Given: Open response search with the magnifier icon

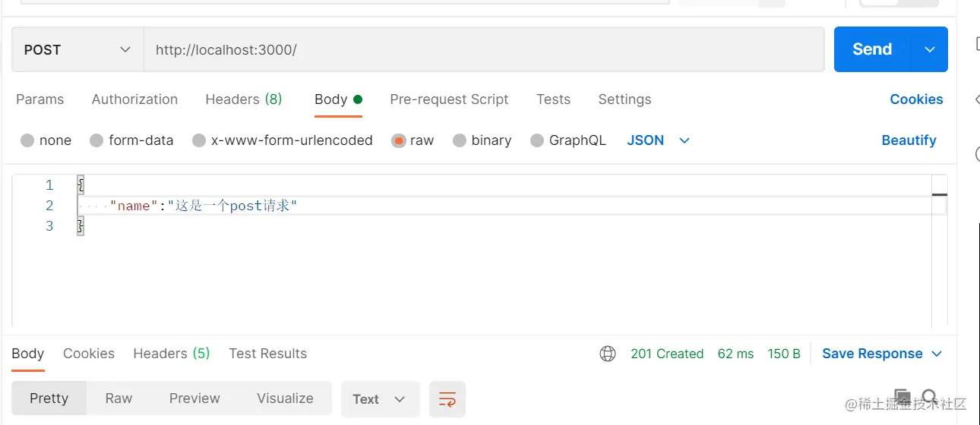Looking at the screenshot, I should pos(929,396).
